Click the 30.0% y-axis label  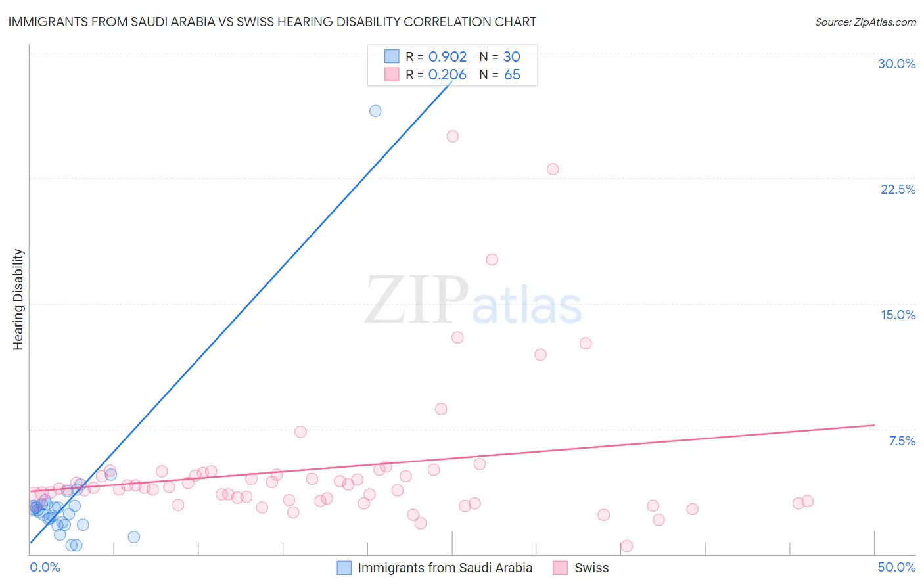897,64
